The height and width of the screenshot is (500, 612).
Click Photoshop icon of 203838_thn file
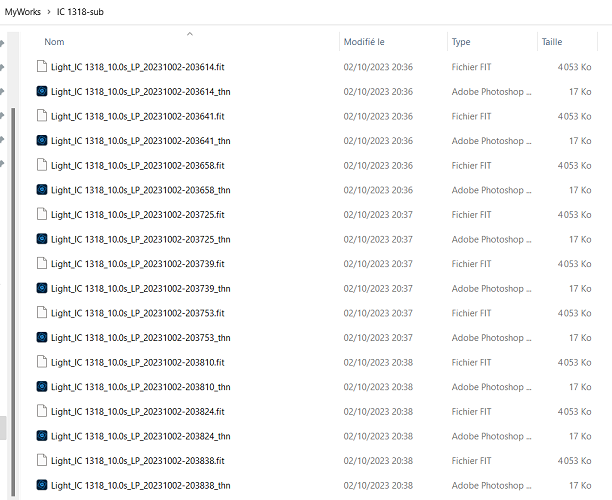[x=42, y=484]
